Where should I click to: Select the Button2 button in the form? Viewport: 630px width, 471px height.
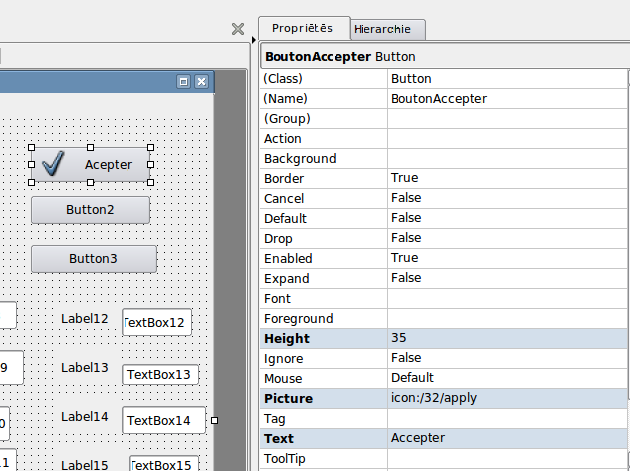point(90,210)
